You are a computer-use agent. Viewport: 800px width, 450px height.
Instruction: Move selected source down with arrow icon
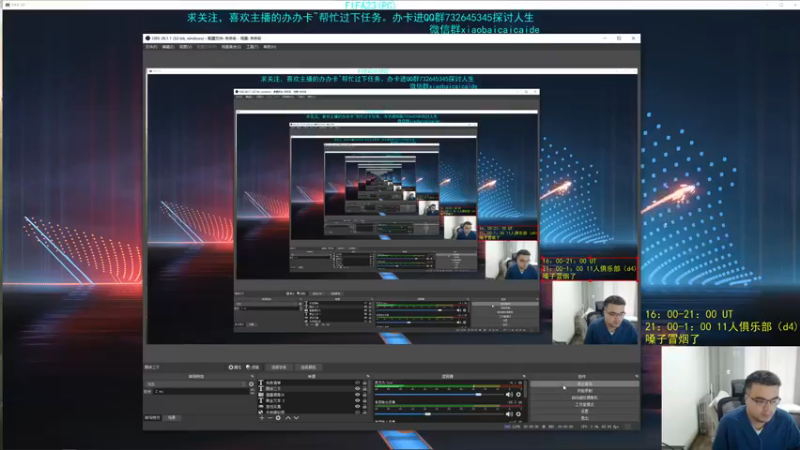tap(296, 418)
